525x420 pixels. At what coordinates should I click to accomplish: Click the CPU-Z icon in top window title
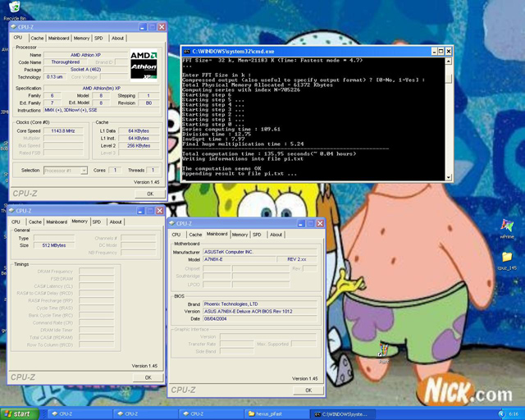14,27
